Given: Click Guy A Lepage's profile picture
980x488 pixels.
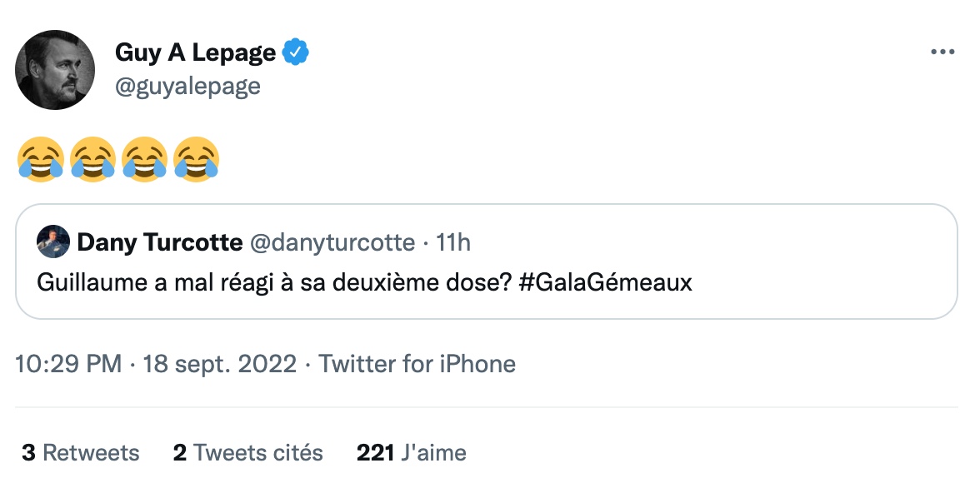Looking at the screenshot, I should click(x=55, y=70).
